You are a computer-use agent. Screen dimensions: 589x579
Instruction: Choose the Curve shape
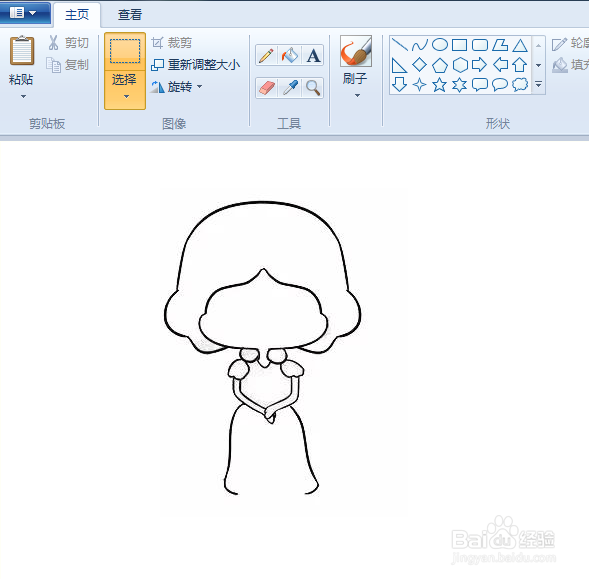[x=420, y=45]
